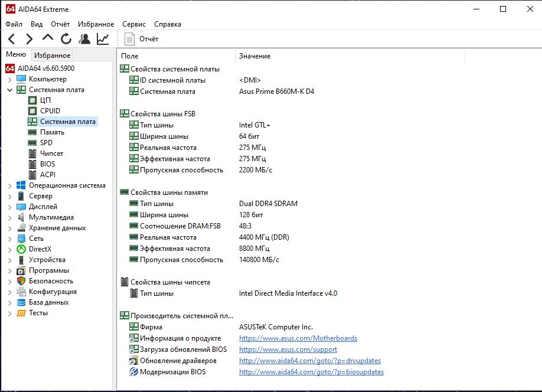Refresh the page with the circular arrow icon

pyautogui.click(x=66, y=39)
